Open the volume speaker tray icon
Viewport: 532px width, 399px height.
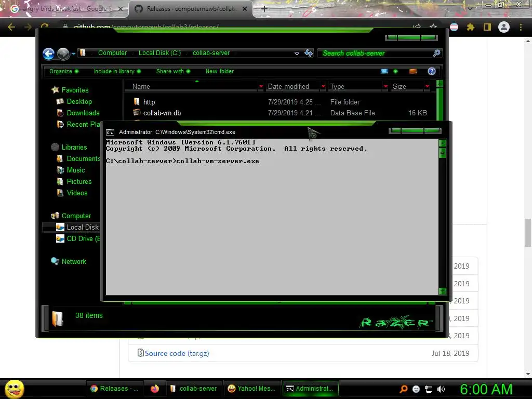click(441, 389)
